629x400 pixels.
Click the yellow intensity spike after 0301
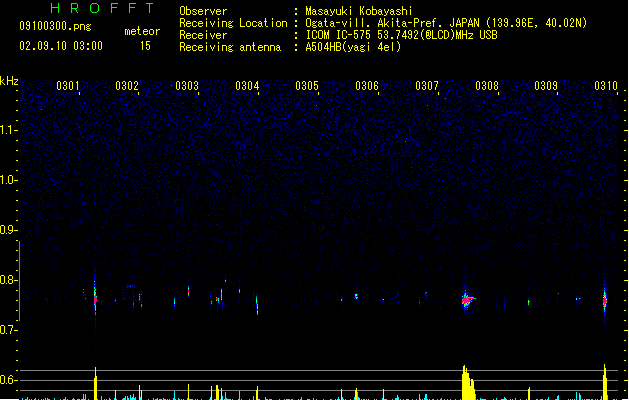point(95,383)
